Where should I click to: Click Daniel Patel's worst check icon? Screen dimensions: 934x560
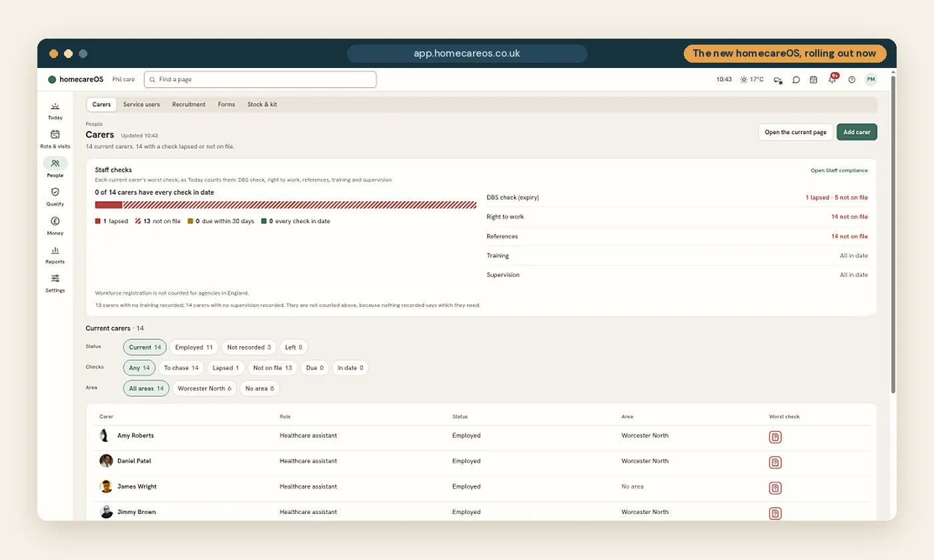point(775,462)
